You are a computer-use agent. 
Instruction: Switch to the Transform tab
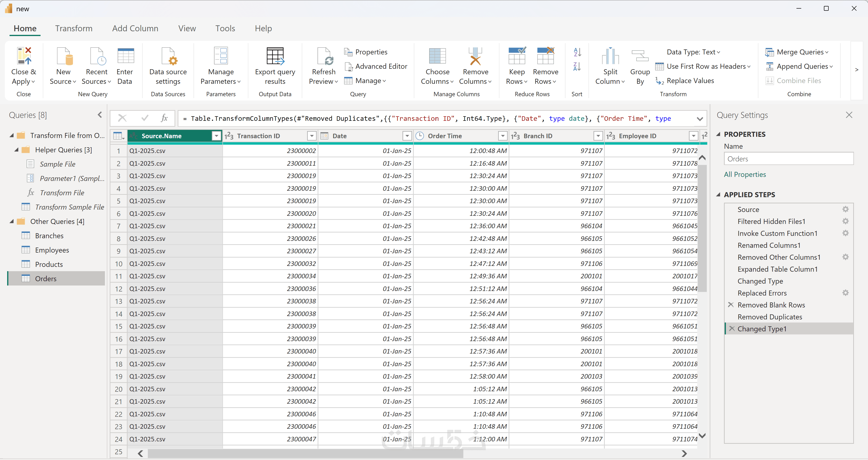coord(74,28)
